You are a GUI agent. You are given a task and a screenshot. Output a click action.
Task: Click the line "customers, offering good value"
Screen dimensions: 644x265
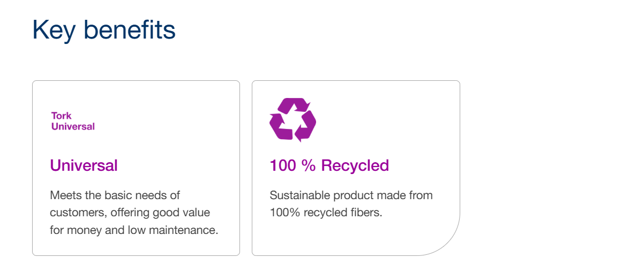[x=130, y=213]
